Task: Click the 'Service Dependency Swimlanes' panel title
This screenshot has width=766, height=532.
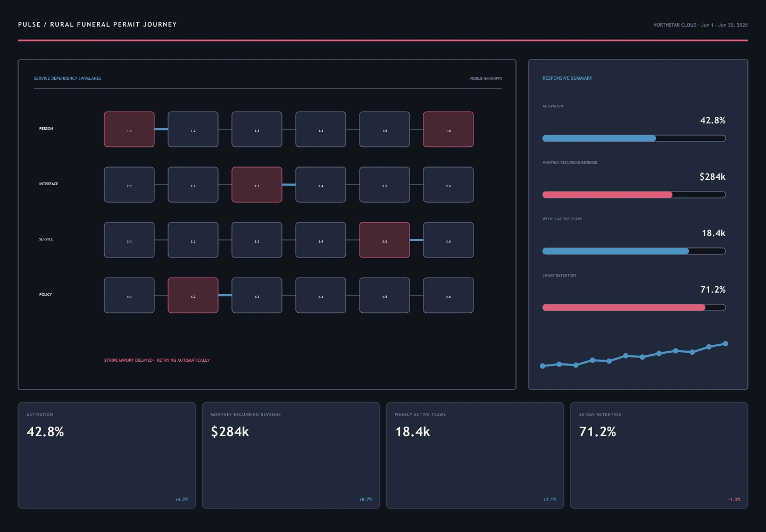Action: point(68,78)
